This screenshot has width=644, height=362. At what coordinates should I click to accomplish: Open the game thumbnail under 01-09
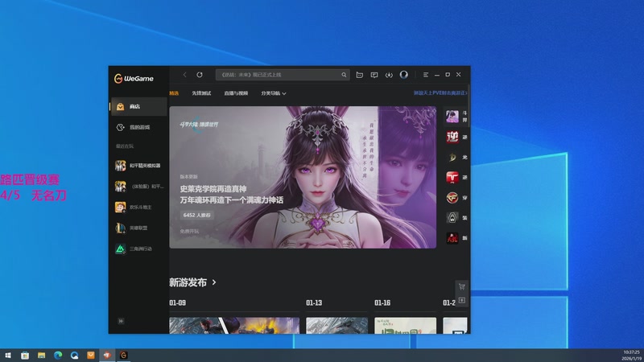click(234, 326)
